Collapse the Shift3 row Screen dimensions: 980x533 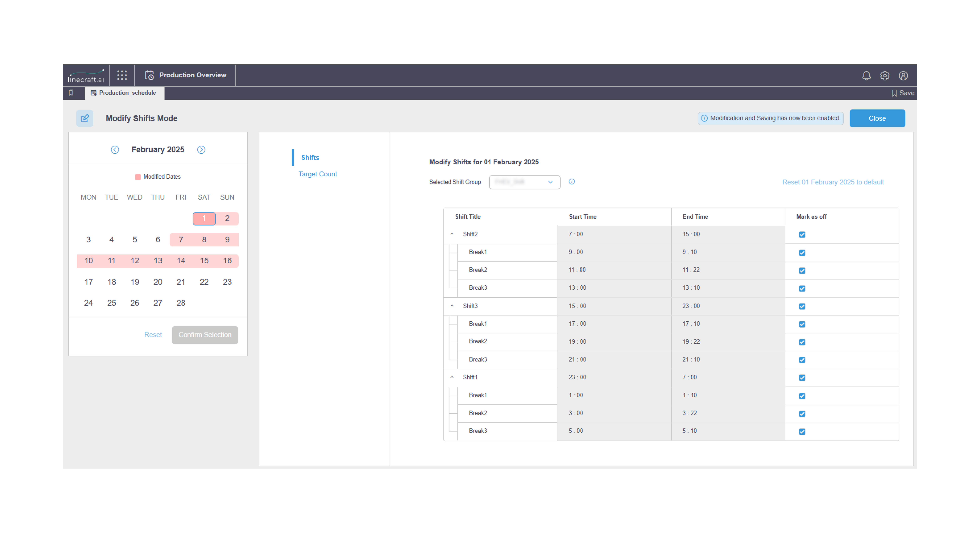(x=452, y=306)
